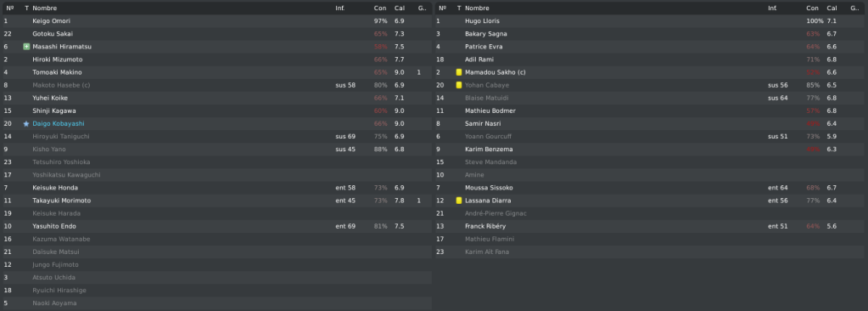
Task: Sort left table by Nº column header
Action: (9, 8)
